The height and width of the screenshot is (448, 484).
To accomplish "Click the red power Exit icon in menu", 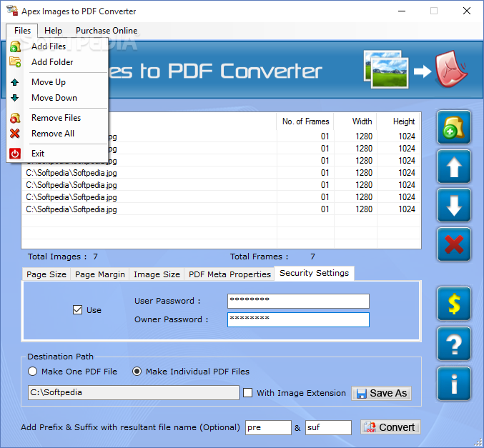I will (x=15, y=154).
